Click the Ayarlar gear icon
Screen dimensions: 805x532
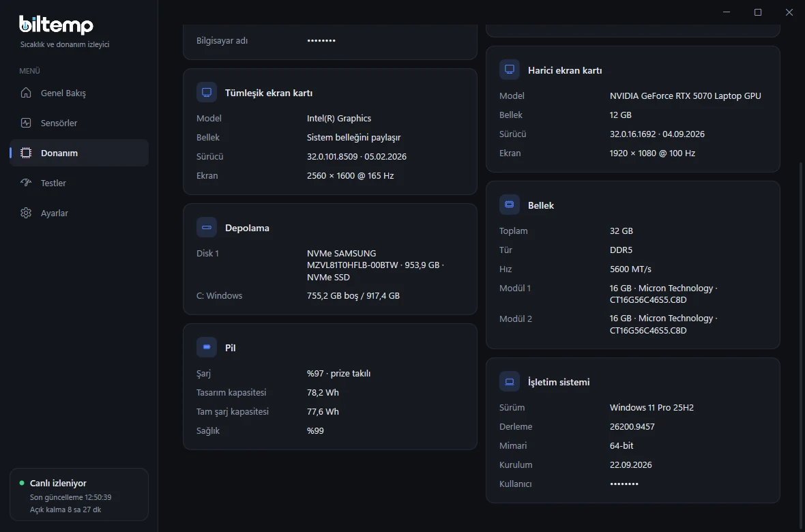[x=26, y=213]
